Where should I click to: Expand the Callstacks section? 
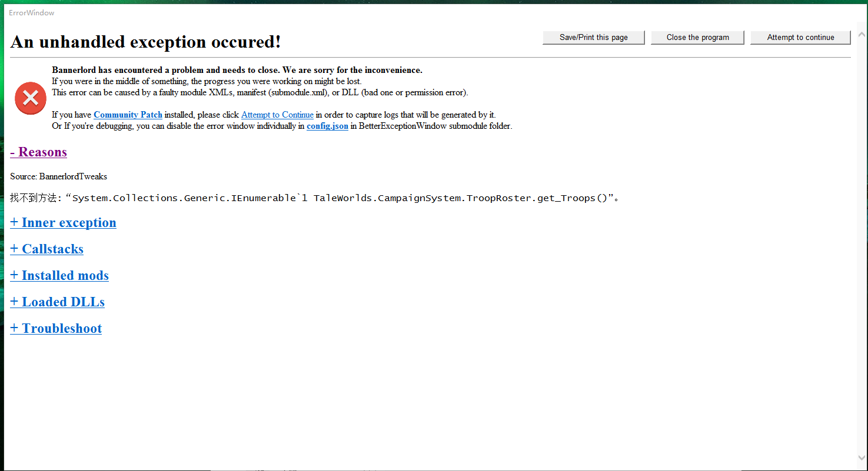(46, 249)
